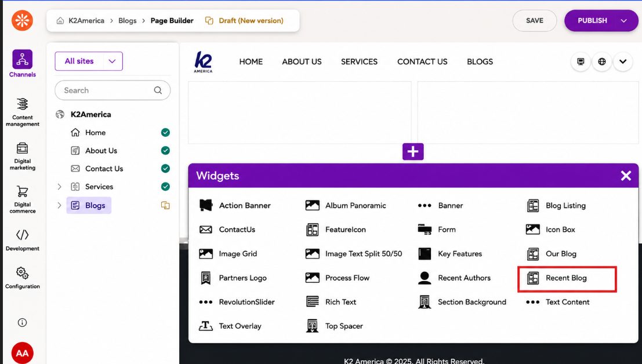Screen dimensions: 642x364
Task: Open the AA user avatar menu
Action: pos(23,352)
